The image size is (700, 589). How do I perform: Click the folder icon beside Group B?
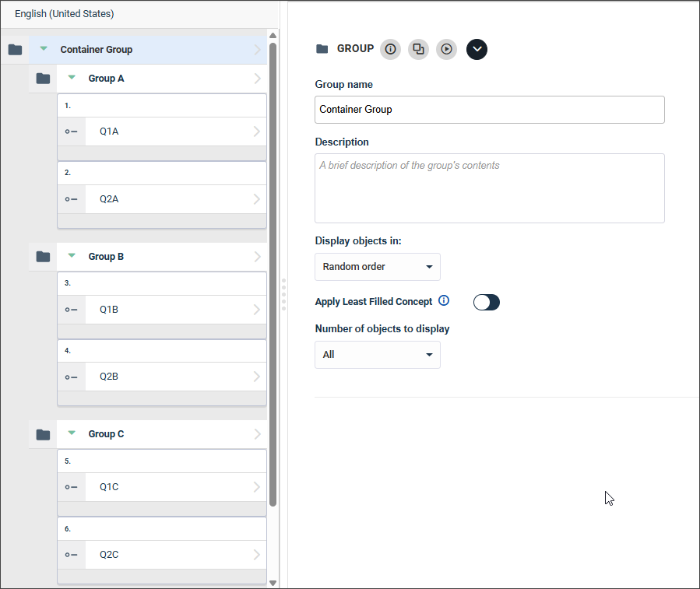click(x=43, y=257)
